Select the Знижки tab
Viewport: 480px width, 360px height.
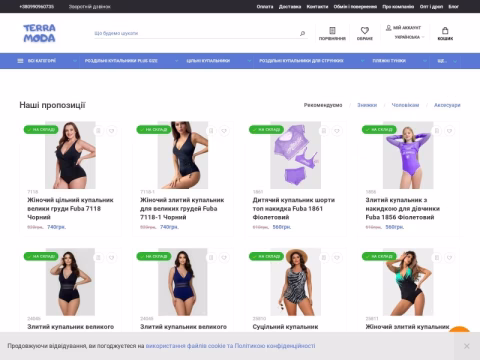coord(367,105)
